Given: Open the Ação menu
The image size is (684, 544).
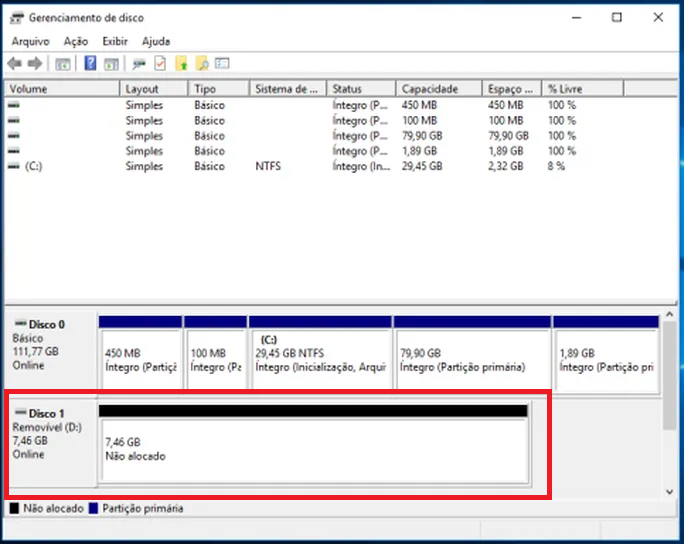Looking at the screenshot, I should click(x=76, y=41).
